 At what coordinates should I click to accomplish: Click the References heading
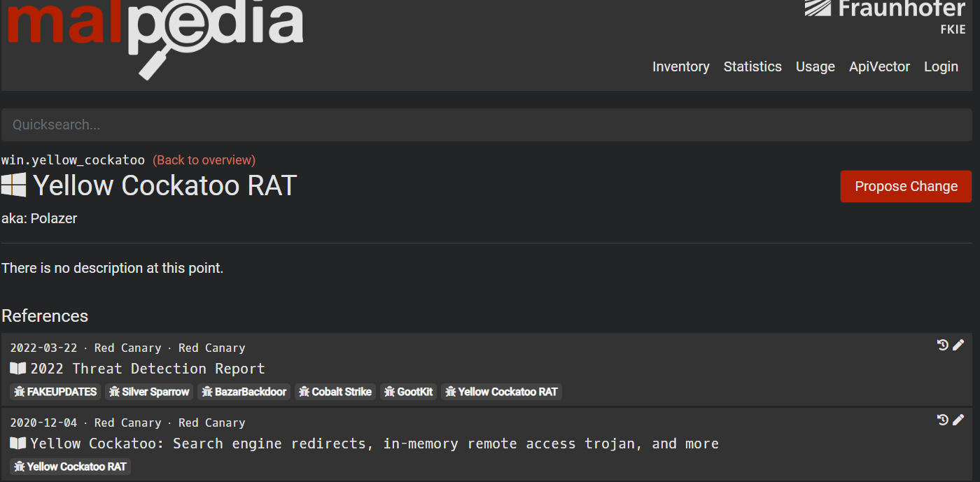[45, 316]
